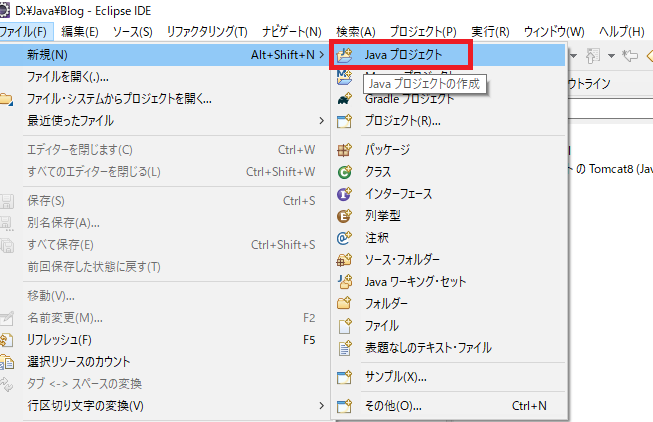Click the icon beside プロジェクト(R)...
This screenshot has width=653, height=422.
344,121
